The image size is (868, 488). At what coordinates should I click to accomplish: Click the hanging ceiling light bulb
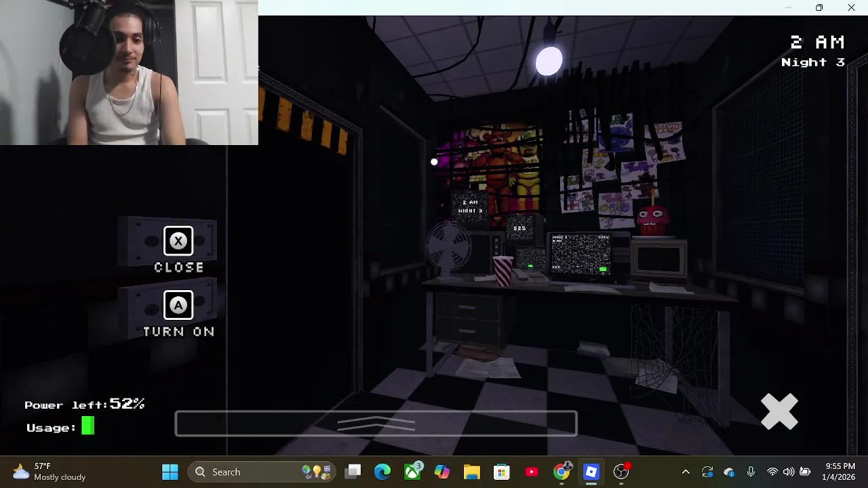(x=549, y=61)
